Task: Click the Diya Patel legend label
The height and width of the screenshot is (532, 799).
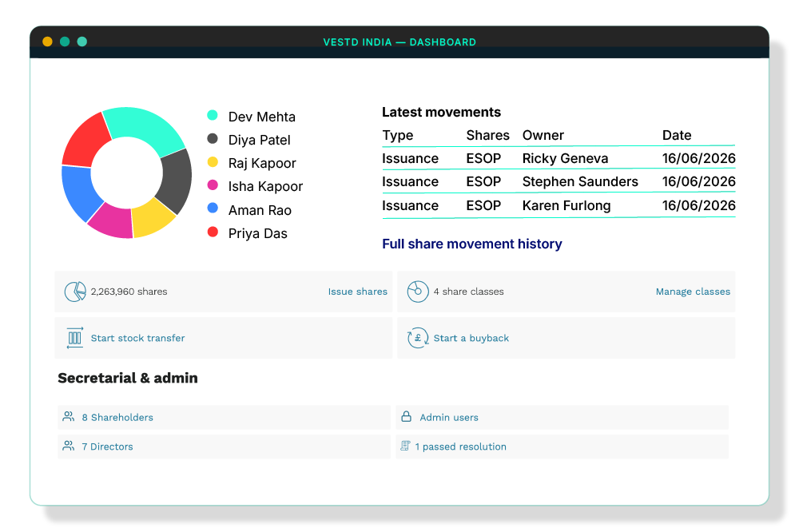Action: (260, 140)
